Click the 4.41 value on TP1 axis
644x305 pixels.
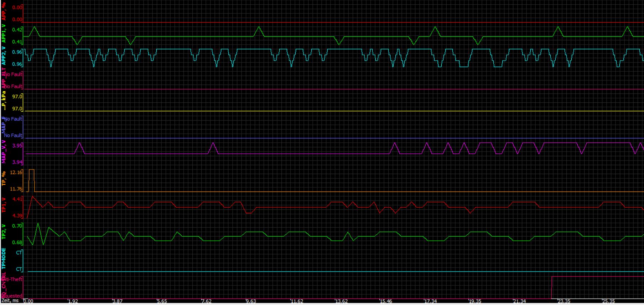click(x=17, y=199)
